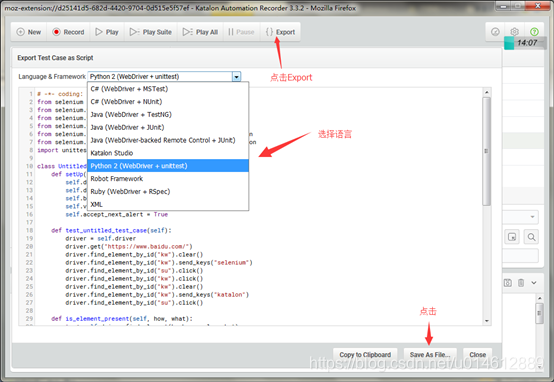The height and width of the screenshot is (382, 554).
Task: Click the code area scrollbar down arrow
Action: coord(487,321)
